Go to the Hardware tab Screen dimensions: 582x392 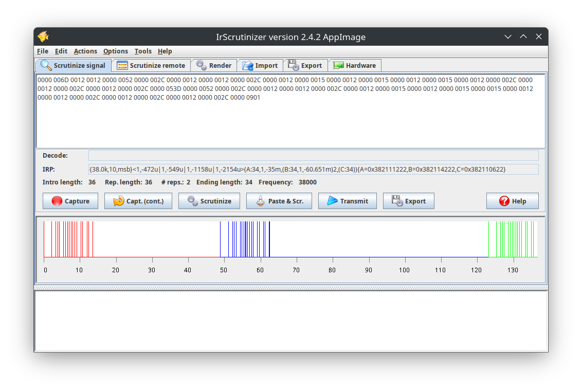coord(354,65)
